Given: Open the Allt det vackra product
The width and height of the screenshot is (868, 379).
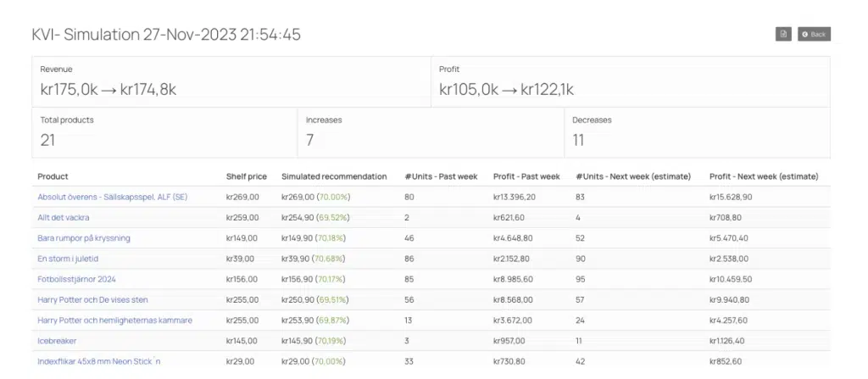Looking at the screenshot, I should tap(63, 217).
